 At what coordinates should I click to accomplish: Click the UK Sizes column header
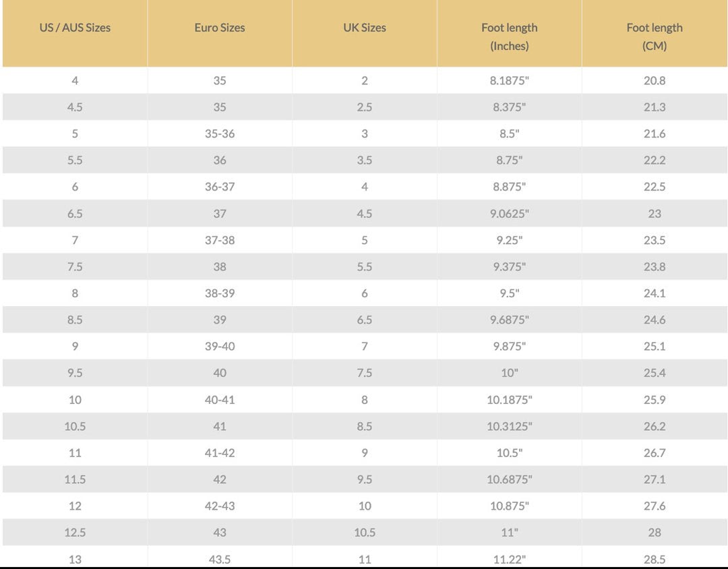tap(365, 28)
